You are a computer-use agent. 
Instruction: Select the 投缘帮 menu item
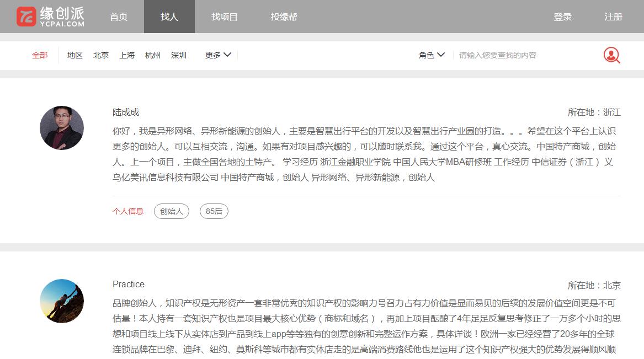coord(283,17)
